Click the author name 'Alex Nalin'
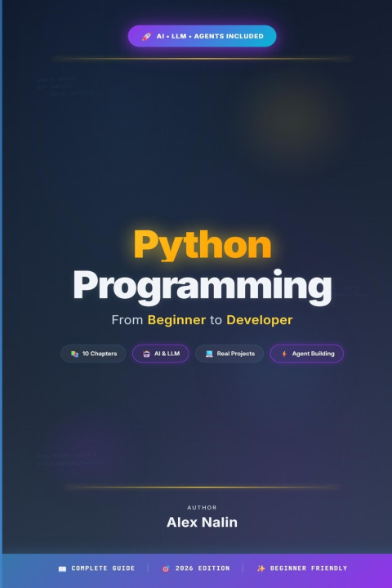This screenshot has height=588, width=392. (x=203, y=523)
